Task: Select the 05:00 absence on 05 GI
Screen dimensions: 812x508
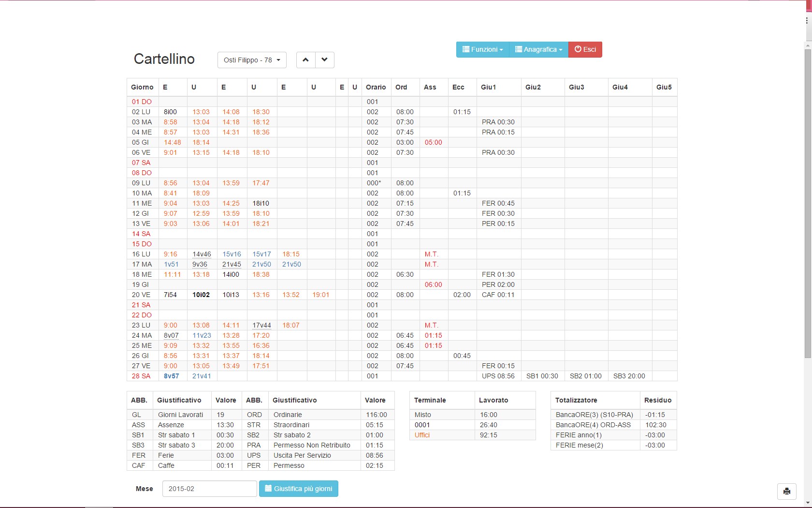Action: (x=434, y=142)
